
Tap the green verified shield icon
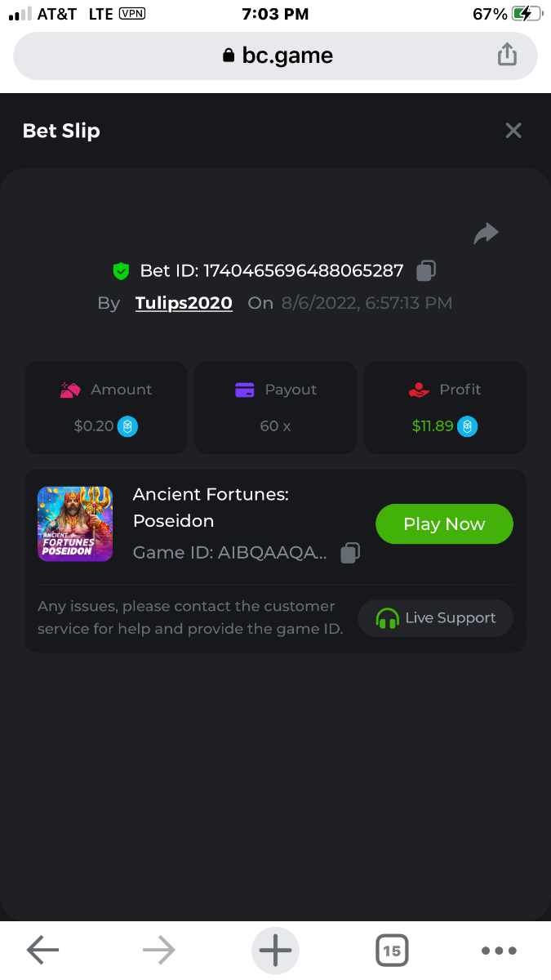click(122, 270)
